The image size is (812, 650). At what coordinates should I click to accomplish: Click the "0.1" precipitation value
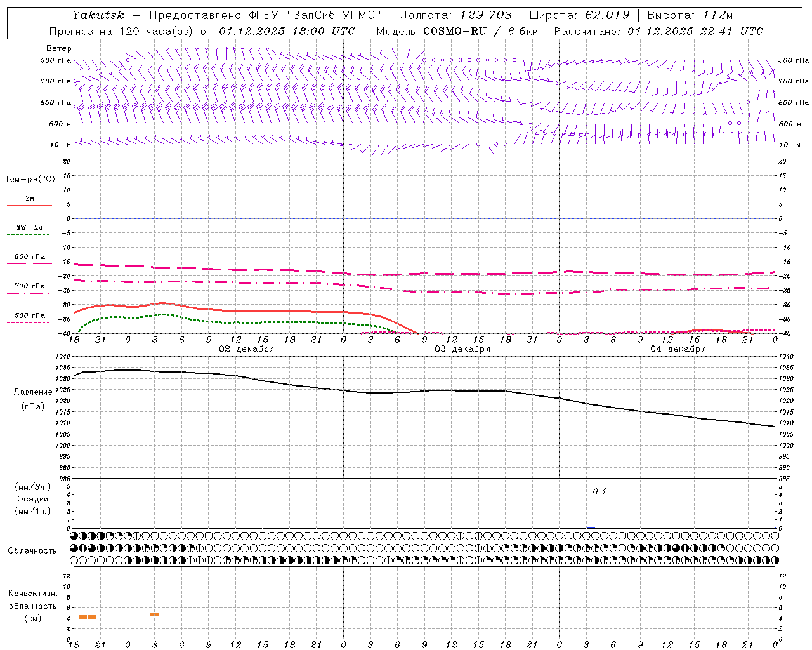point(599,491)
